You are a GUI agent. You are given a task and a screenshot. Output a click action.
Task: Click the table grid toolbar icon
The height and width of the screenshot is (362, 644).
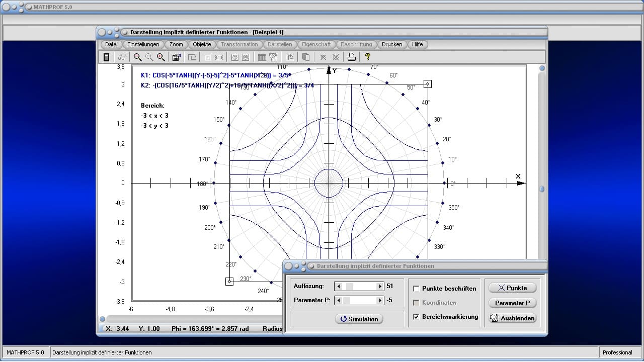coord(262,57)
